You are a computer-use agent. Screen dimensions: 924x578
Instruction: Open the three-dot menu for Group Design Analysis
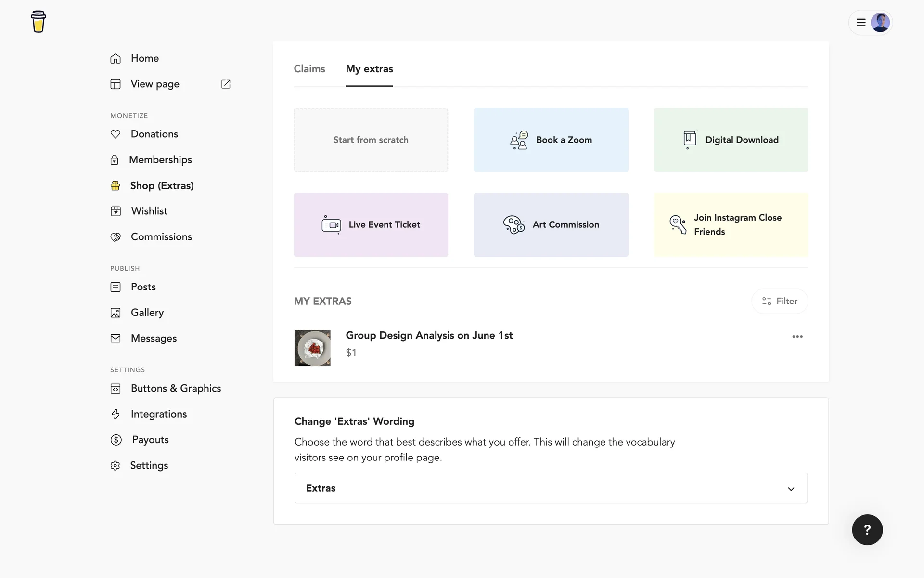coord(797,337)
